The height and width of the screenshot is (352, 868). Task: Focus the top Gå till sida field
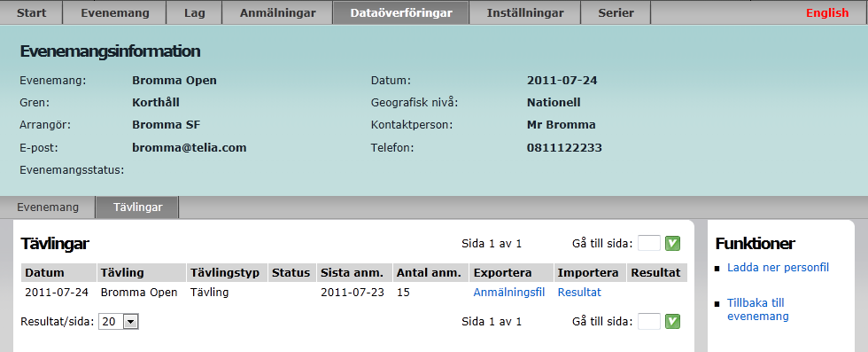tap(648, 243)
